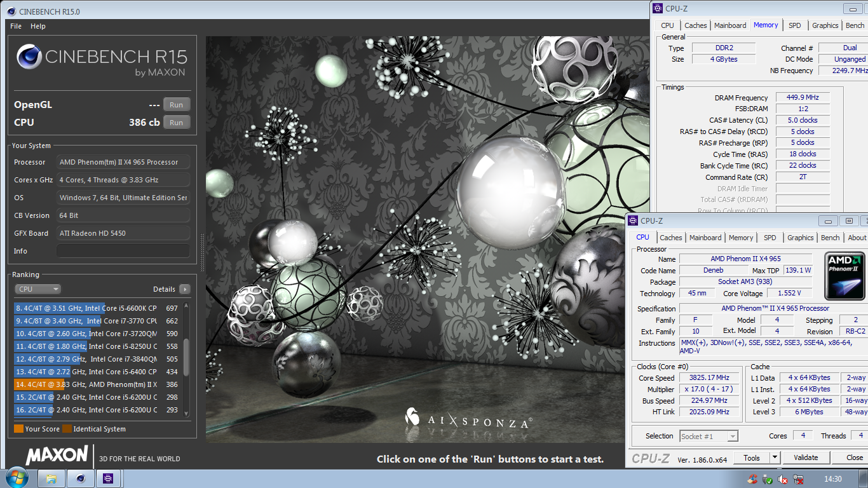Open SPD tab in back CPU-Z Memory window
Viewport: 868px width, 488px height.
click(x=795, y=25)
